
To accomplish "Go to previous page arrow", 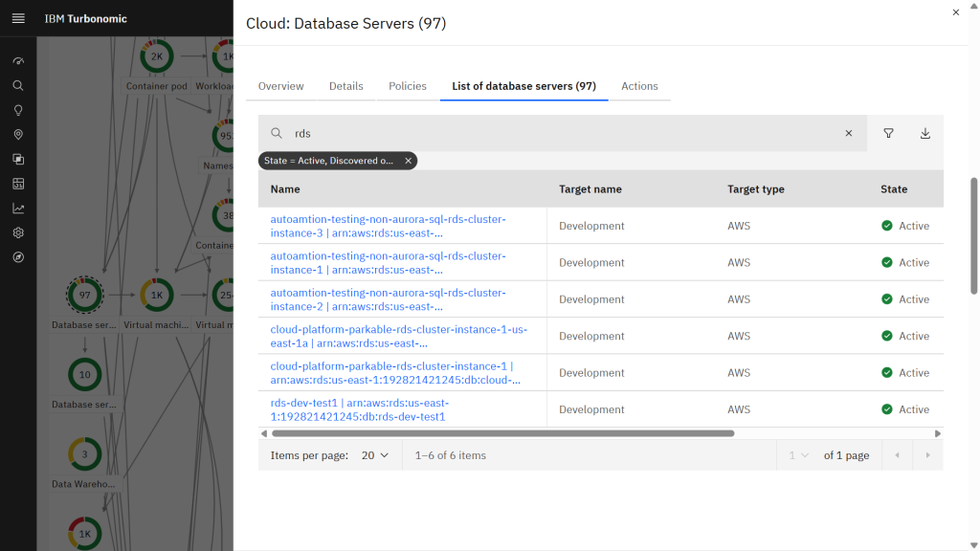I will click(897, 455).
